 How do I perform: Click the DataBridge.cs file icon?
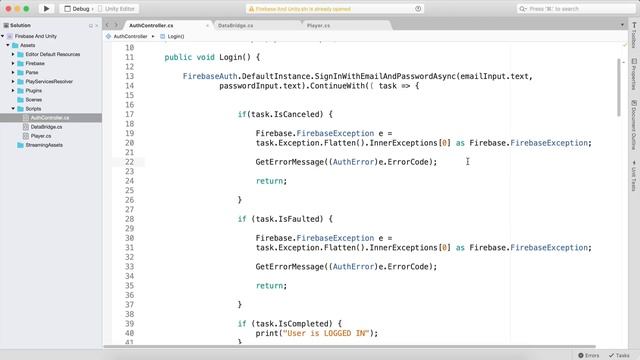click(26, 127)
